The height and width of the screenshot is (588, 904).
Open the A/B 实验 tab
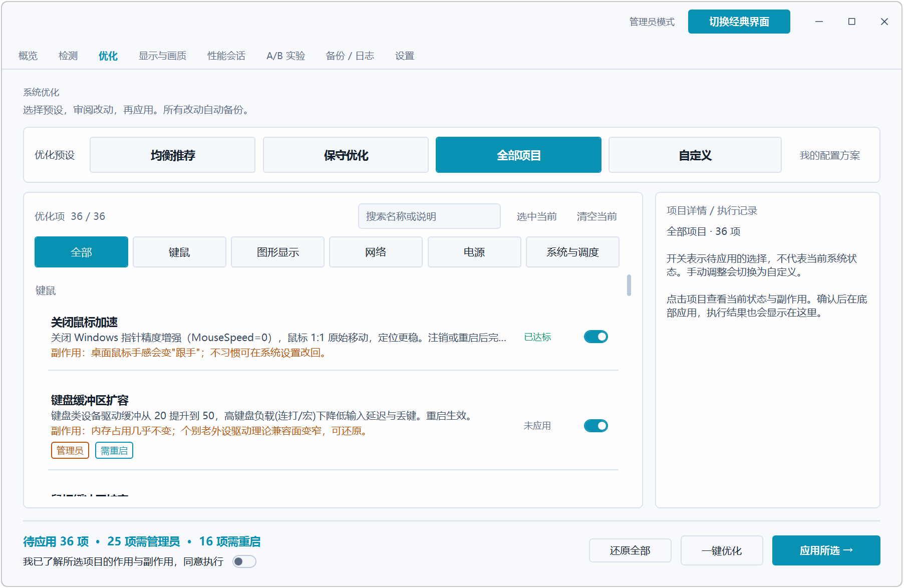coord(285,56)
